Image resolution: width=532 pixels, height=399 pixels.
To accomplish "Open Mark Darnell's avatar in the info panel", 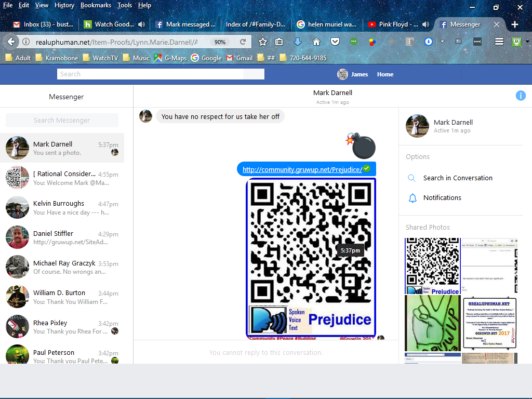I will 417,126.
